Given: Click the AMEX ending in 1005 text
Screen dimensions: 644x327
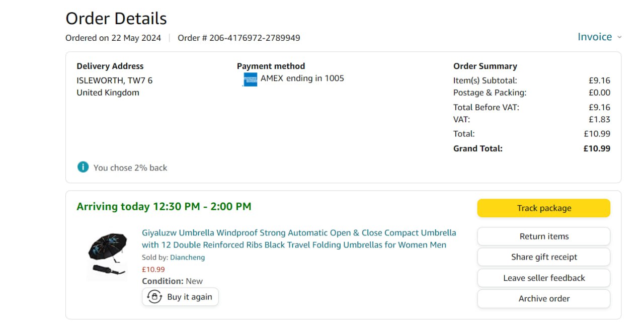Looking at the screenshot, I should coord(302,78).
